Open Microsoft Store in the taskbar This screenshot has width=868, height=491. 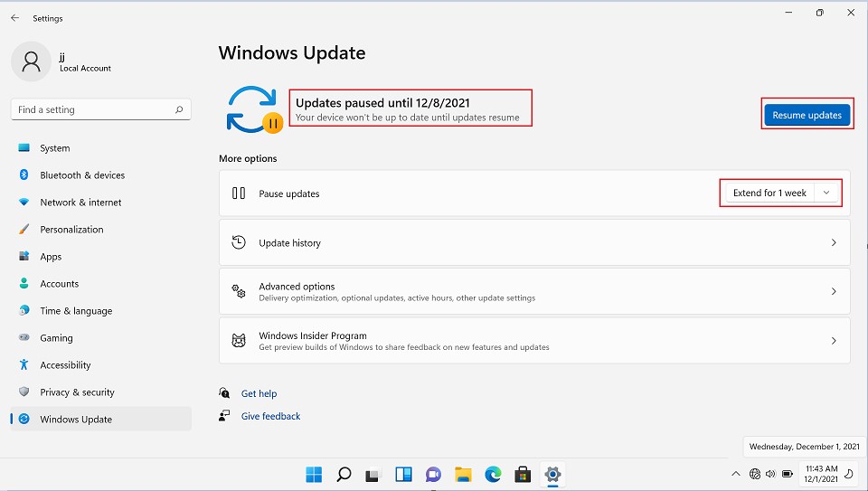[x=523, y=474]
